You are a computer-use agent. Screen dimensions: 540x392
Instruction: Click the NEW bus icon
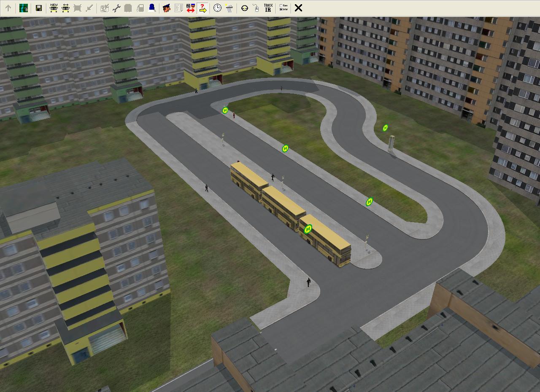pos(54,8)
